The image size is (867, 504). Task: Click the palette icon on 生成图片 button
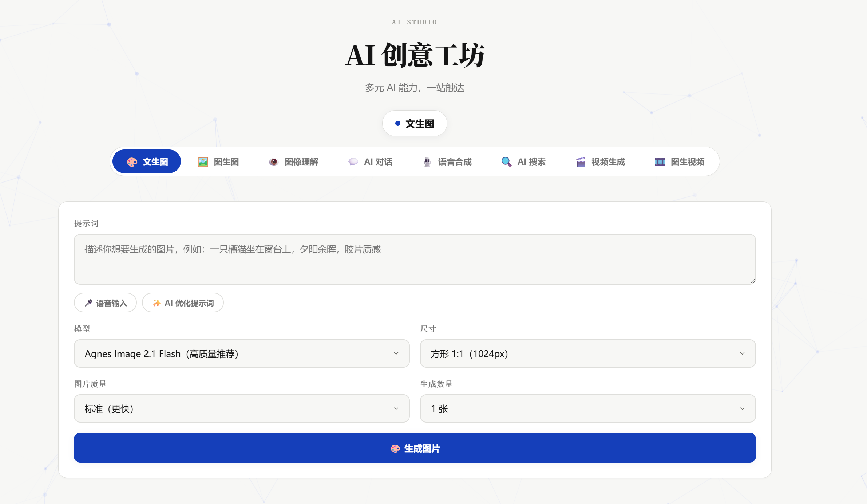coord(395,449)
